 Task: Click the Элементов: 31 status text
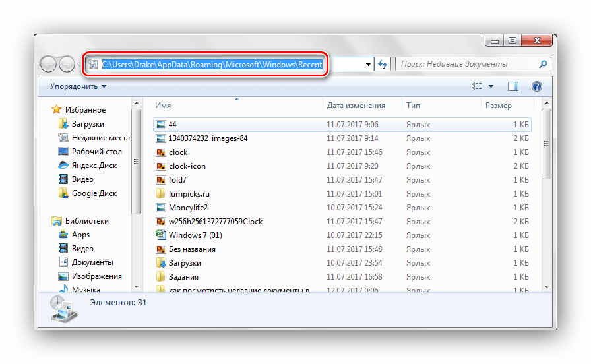pyautogui.click(x=118, y=303)
